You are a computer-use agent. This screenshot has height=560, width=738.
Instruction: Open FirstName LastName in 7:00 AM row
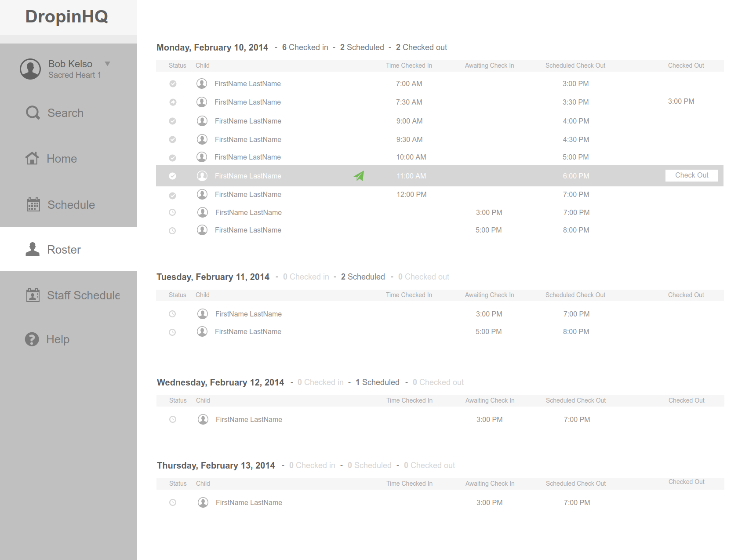click(247, 84)
